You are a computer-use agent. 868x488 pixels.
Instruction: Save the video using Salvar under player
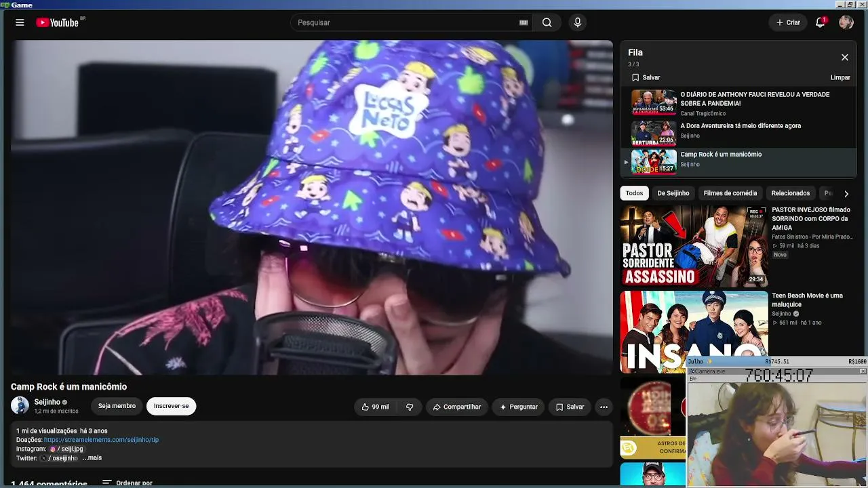point(570,407)
